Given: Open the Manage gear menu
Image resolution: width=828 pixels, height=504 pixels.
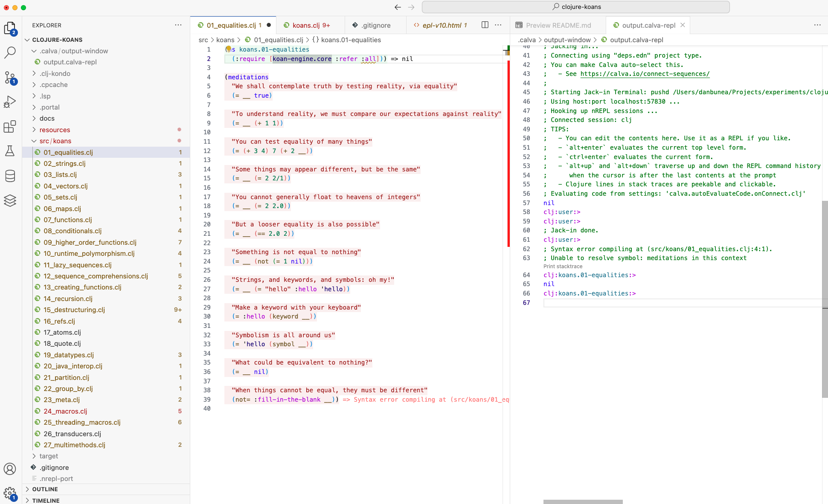Looking at the screenshot, I should pos(10,494).
